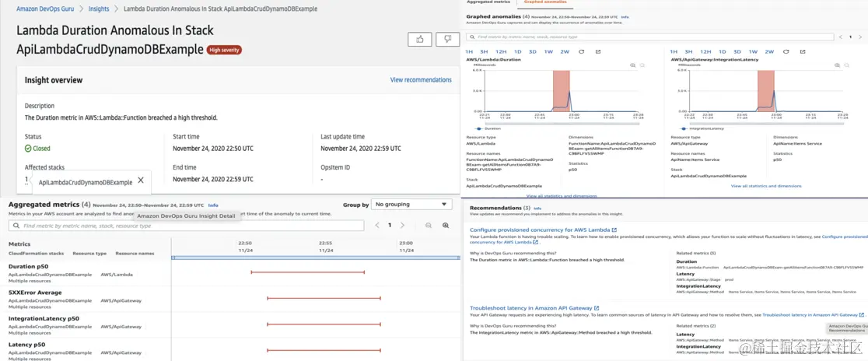
Task: Select the IntegrationLatency p50 metric row
Action: click(230, 325)
